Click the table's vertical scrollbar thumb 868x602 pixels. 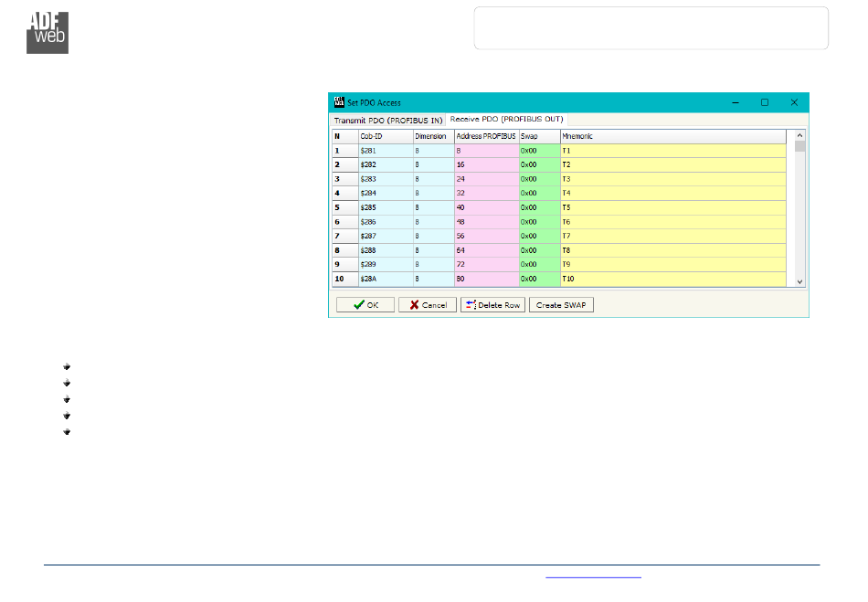pos(799,146)
